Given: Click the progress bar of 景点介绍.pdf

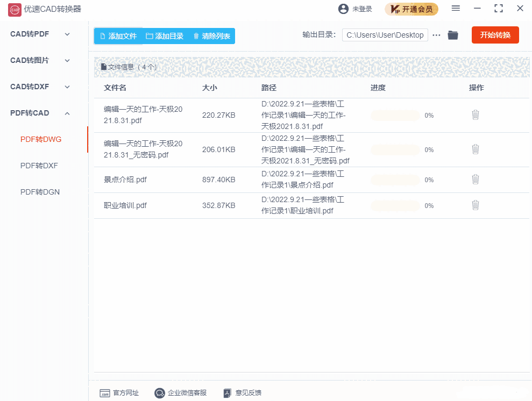Looking at the screenshot, I should (x=395, y=179).
